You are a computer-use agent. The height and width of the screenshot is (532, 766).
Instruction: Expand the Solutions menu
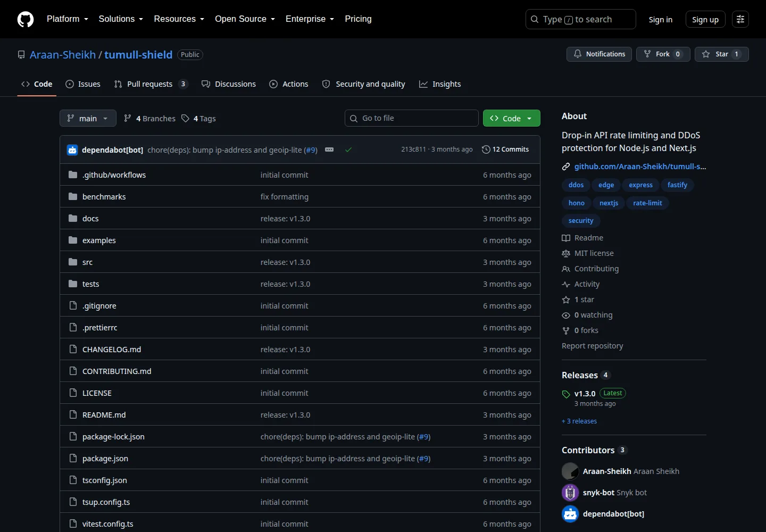coord(121,19)
